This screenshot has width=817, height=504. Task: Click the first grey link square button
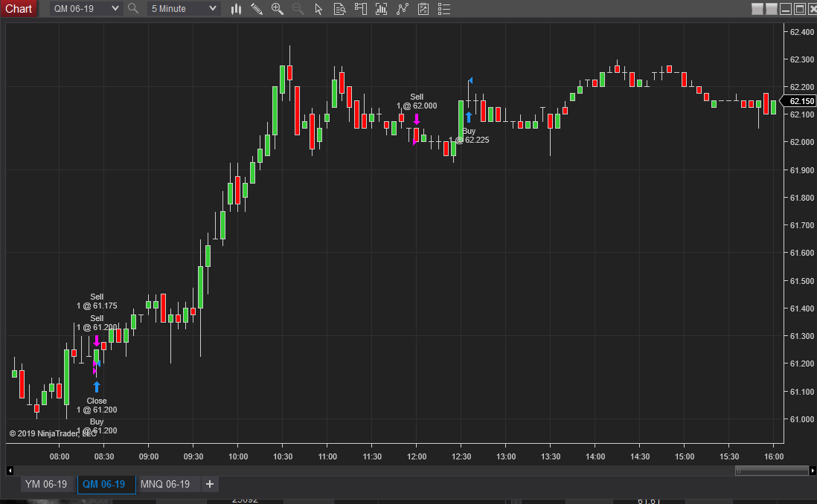click(x=757, y=9)
